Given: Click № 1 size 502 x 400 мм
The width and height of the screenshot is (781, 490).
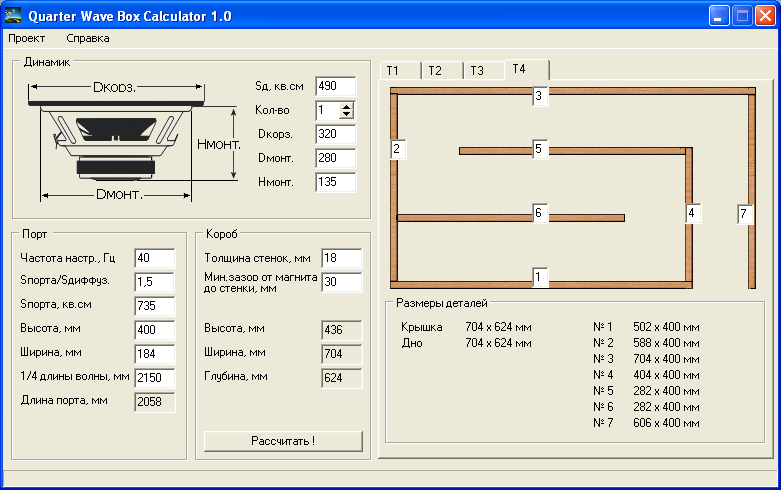Looking at the screenshot, I should click(666, 327).
